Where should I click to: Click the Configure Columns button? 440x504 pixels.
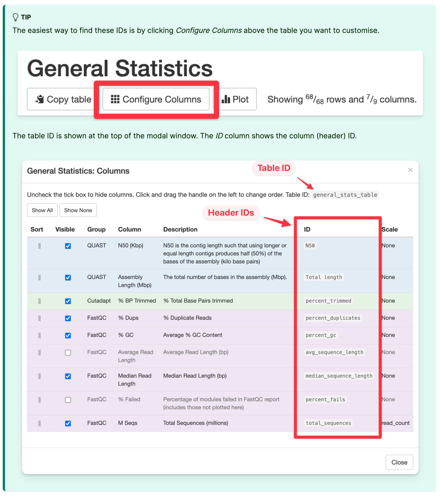click(x=156, y=99)
